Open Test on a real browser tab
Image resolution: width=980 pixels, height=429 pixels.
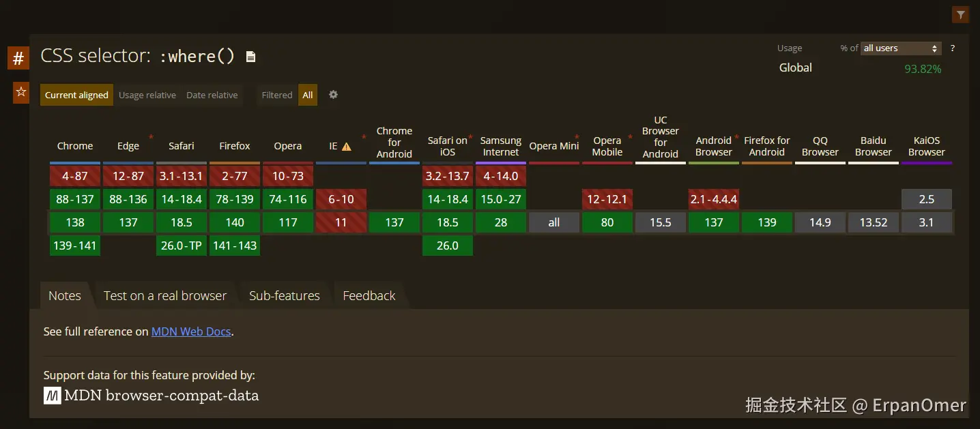click(x=165, y=295)
